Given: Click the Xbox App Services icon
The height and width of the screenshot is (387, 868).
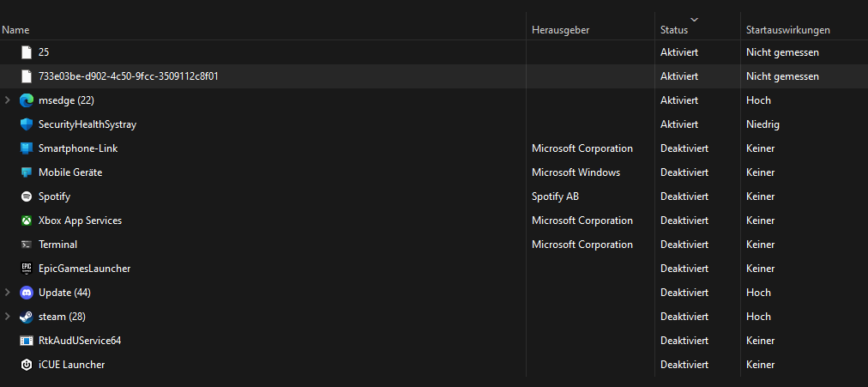Looking at the screenshot, I should (x=26, y=221).
